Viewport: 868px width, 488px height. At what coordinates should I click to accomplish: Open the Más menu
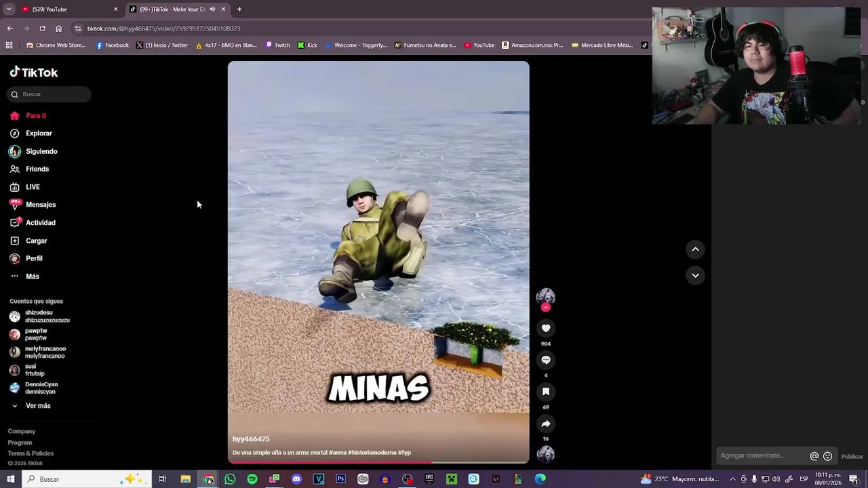click(x=24, y=277)
